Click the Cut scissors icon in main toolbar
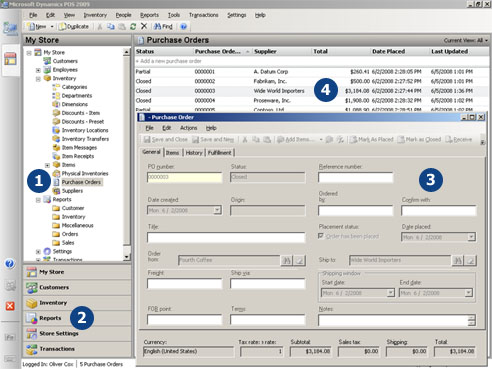The height and width of the screenshot is (369, 492). coord(100,26)
